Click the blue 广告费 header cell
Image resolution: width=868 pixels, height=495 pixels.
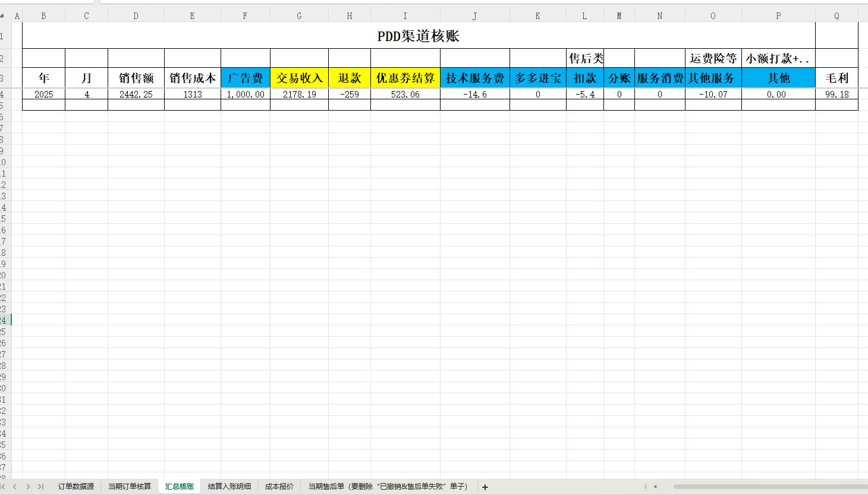coord(246,78)
